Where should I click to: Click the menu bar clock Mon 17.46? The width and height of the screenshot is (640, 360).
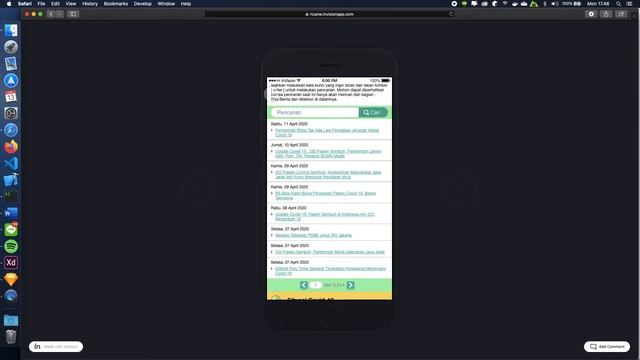598,4
